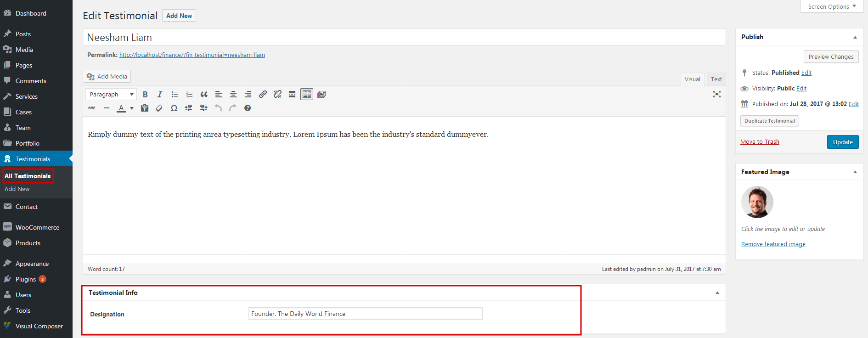
Task: Click the Update button
Action: (843, 142)
